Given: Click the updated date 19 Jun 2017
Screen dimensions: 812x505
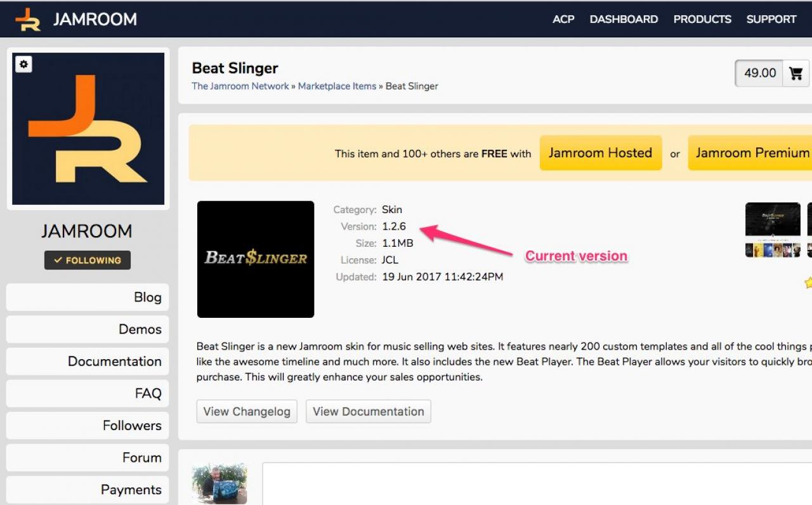Looking at the screenshot, I should click(443, 277).
